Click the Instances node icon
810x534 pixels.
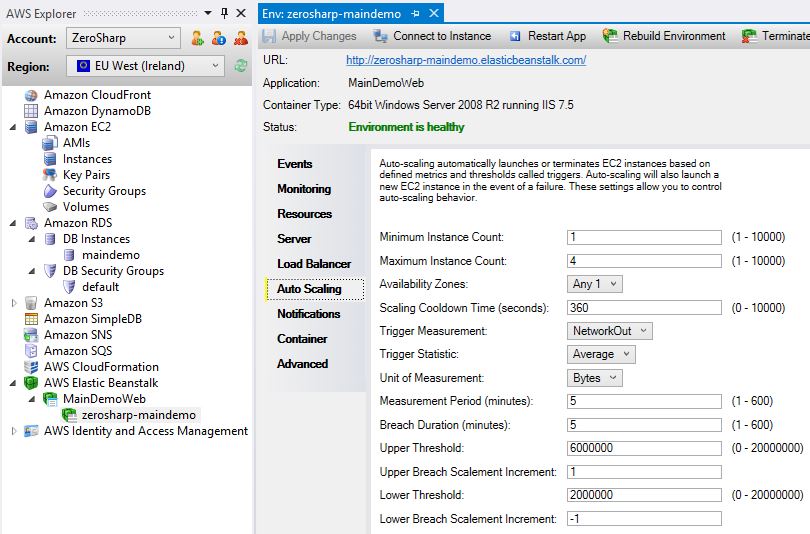50,159
